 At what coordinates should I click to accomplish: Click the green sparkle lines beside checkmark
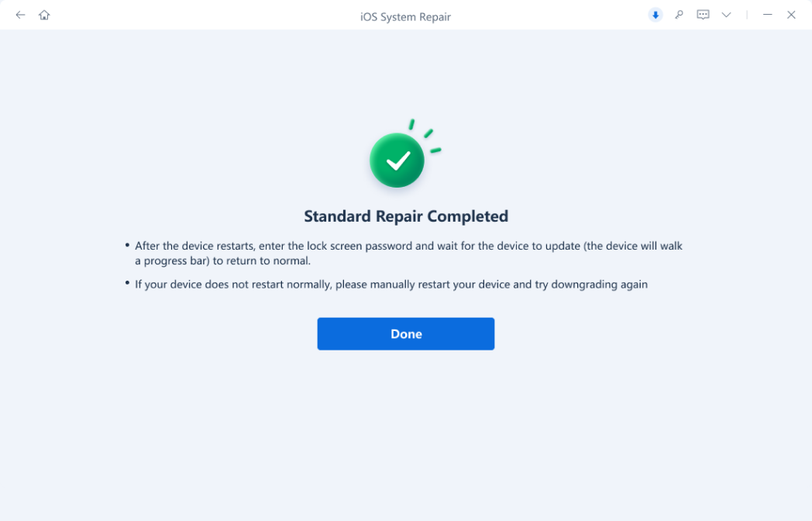425,136
